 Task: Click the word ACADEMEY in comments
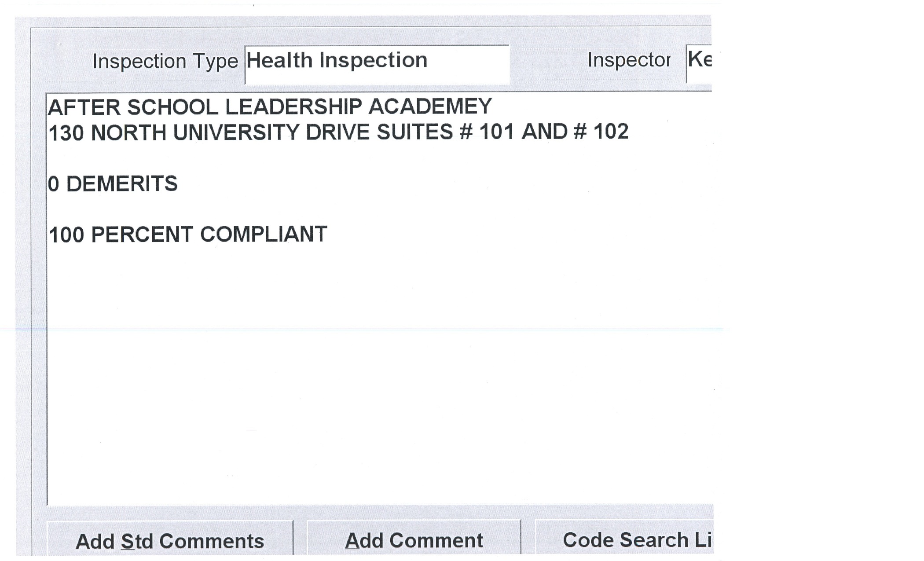[x=430, y=106]
